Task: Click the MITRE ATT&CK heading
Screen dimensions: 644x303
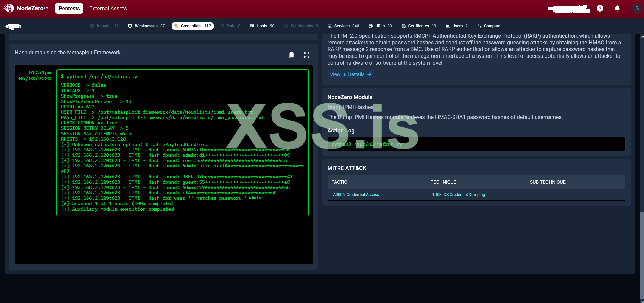Action: pyautogui.click(x=347, y=168)
